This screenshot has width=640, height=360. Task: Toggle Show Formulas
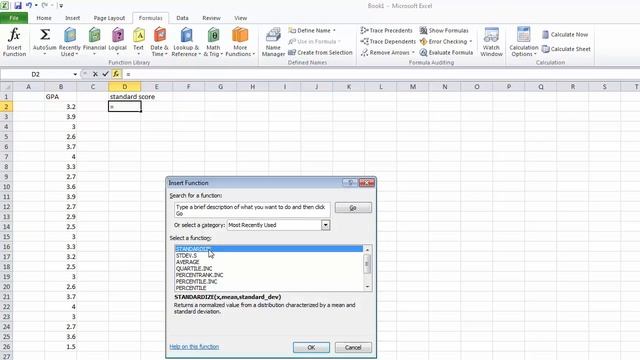444,31
